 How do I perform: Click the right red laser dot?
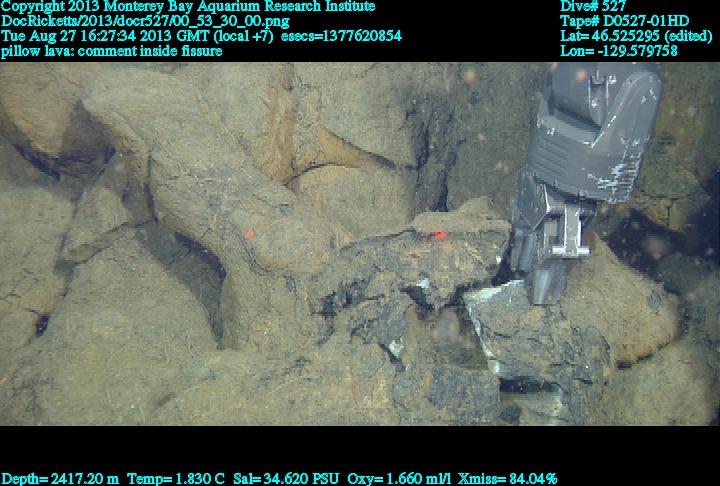(439, 234)
